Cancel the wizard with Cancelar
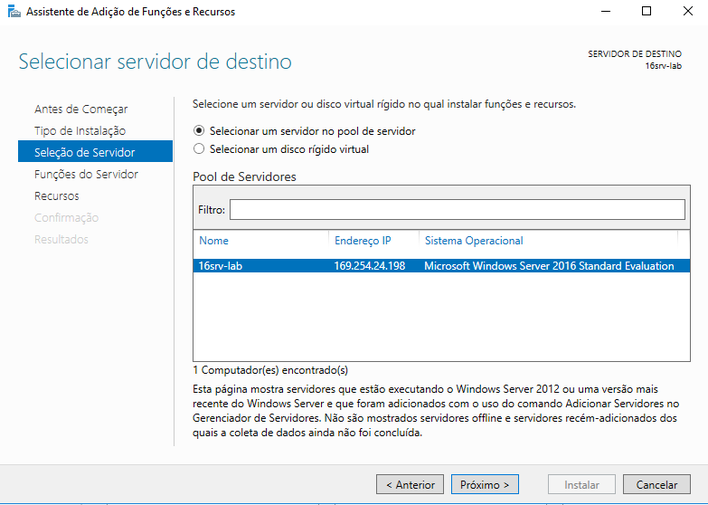 click(657, 484)
